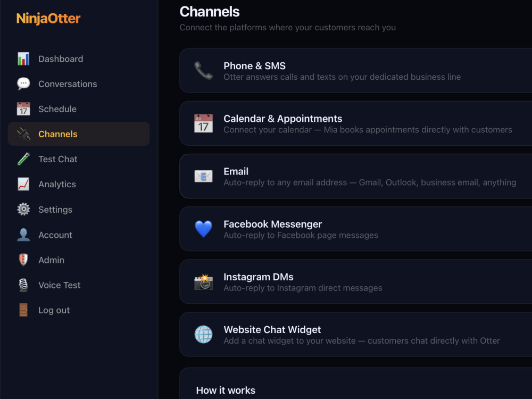Go to the Account page
The image size is (532, 399).
[55, 235]
